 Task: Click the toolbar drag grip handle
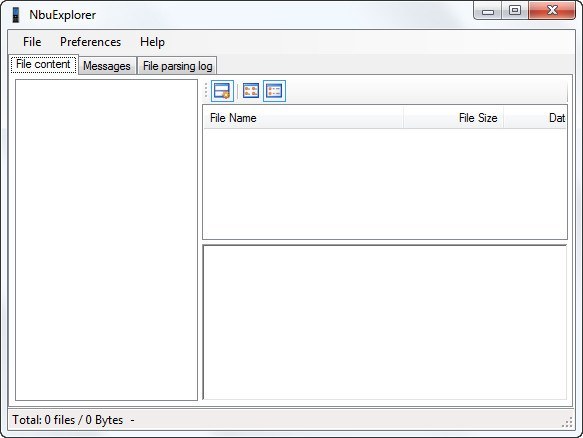(206, 91)
